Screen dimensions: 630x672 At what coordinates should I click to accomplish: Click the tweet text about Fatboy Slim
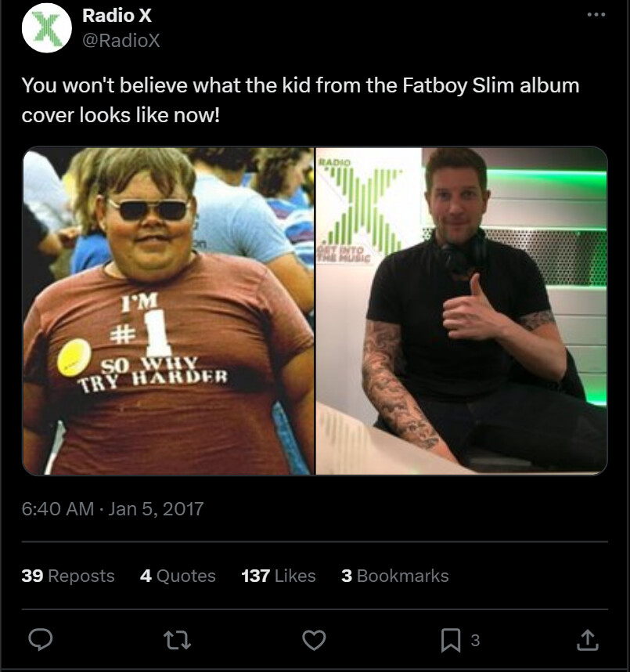click(x=300, y=99)
